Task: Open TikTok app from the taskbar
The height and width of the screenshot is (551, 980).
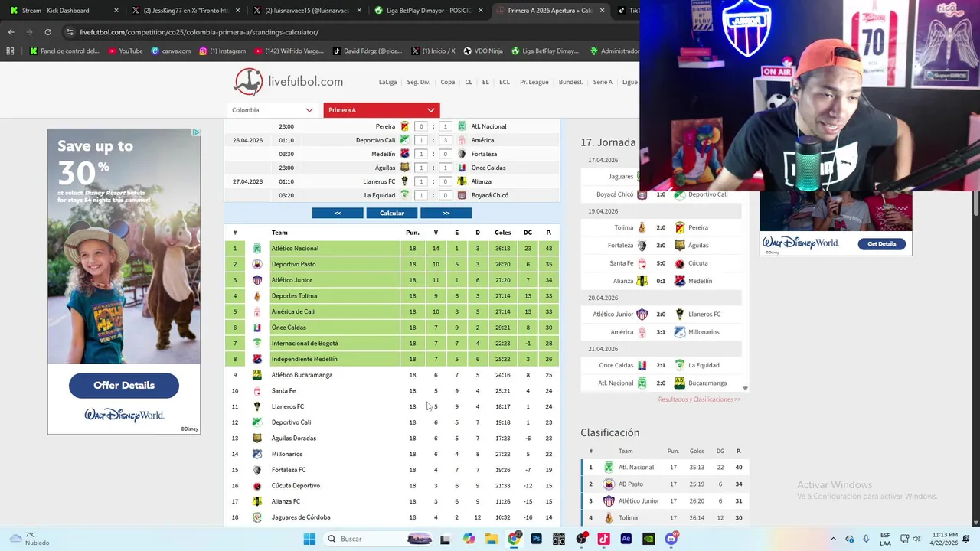Action: click(603, 539)
